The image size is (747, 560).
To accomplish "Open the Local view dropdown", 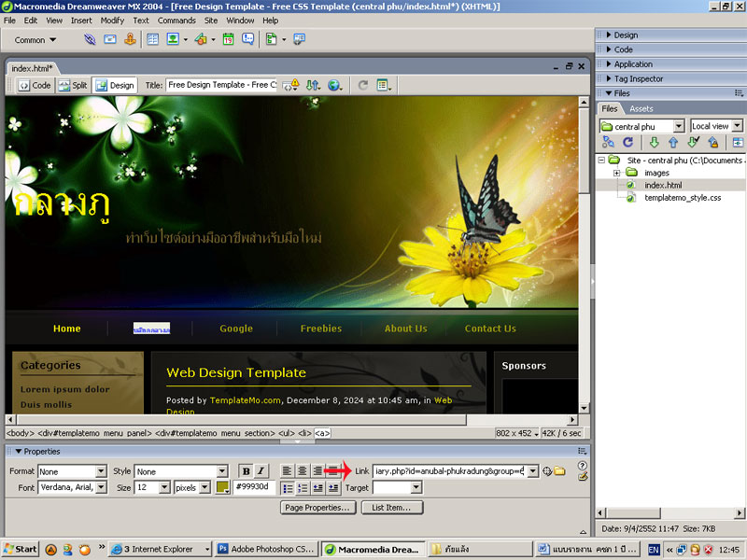I will click(x=737, y=126).
